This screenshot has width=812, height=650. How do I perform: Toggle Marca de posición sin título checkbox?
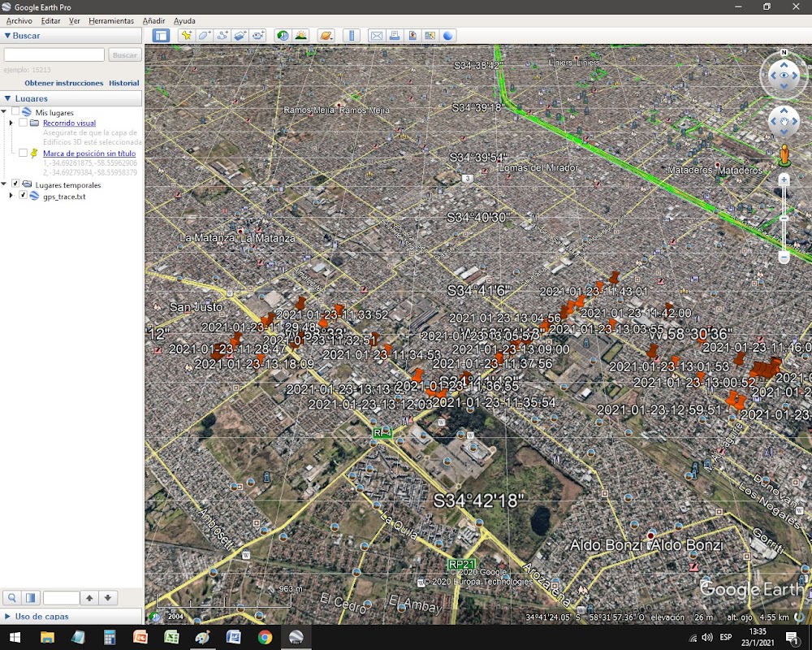click(x=23, y=153)
